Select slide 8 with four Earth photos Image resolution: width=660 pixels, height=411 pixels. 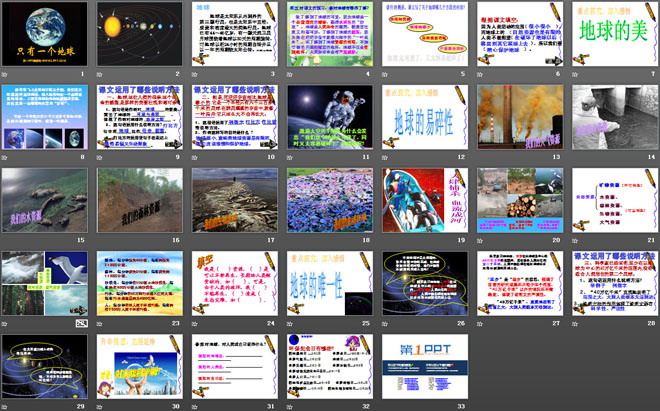point(45,117)
